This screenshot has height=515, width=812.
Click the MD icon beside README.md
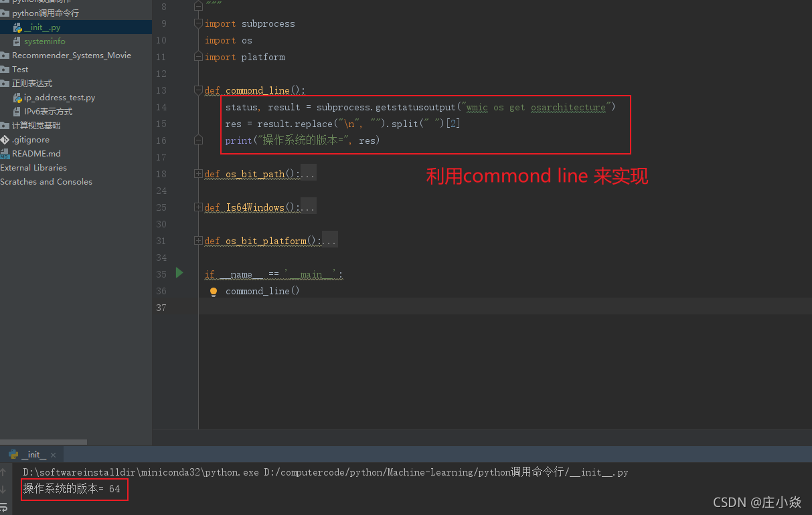(5, 154)
